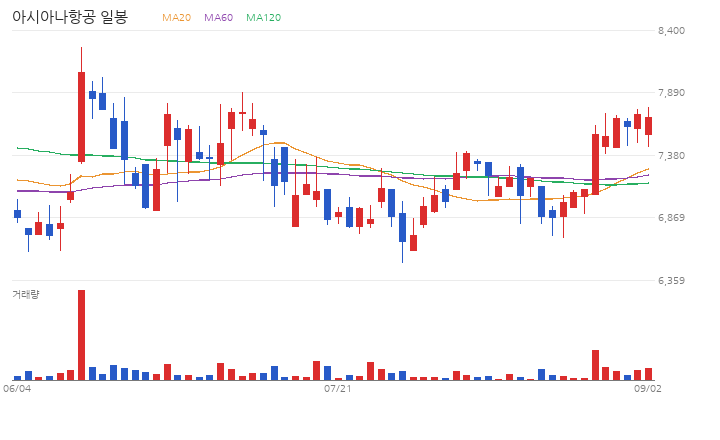Click the 6,869 price axis label
This screenshot has height=440, width=720.
(x=671, y=218)
